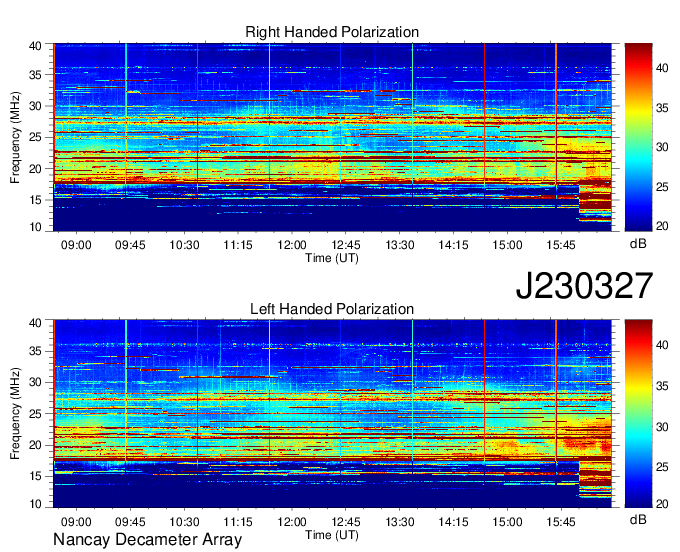Image resolution: width=680 pixels, height=552 pixels.
Task: Click the 40 dB label on lower colorbar
Action: [662, 345]
